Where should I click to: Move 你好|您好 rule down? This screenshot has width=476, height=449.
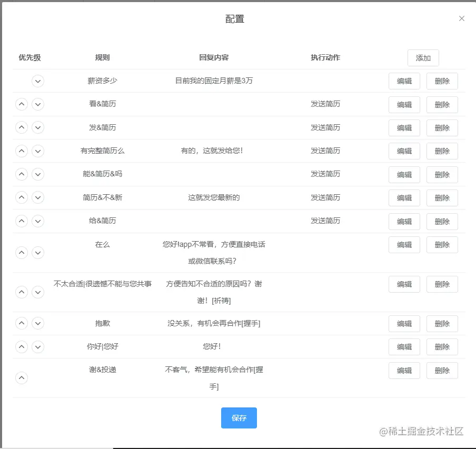click(38, 347)
